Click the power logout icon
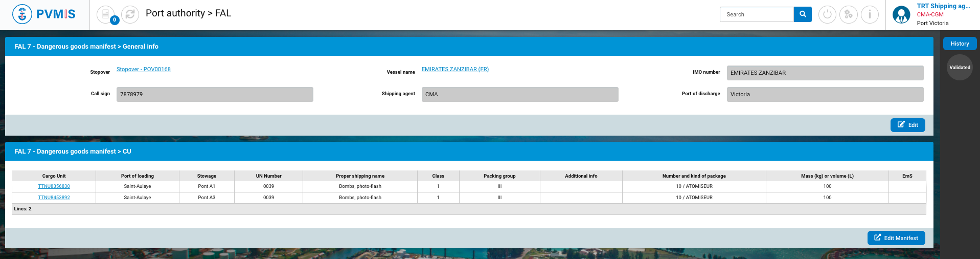 (827, 14)
